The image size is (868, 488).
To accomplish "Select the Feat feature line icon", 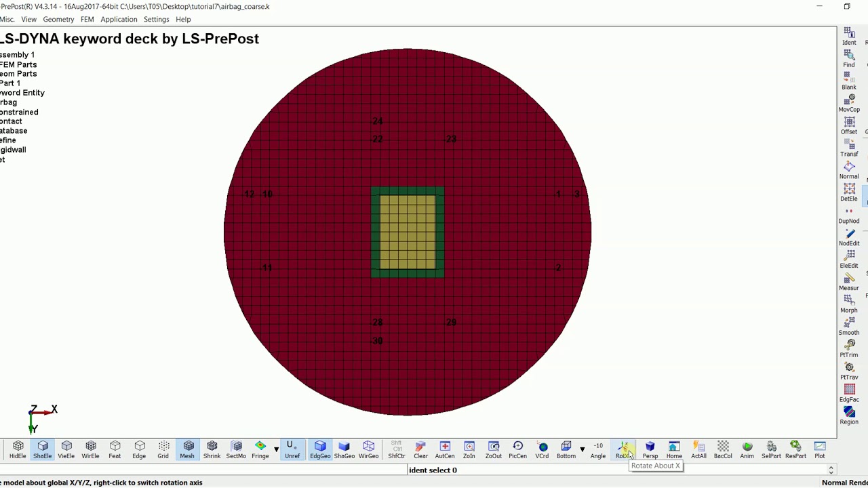I will (x=115, y=449).
